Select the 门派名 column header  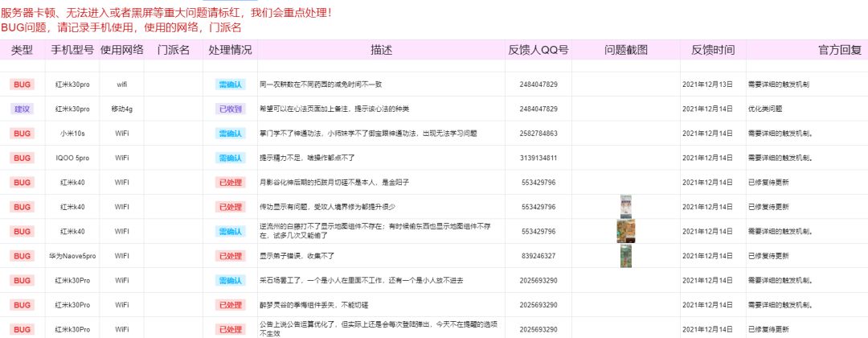pyautogui.click(x=174, y=50)
